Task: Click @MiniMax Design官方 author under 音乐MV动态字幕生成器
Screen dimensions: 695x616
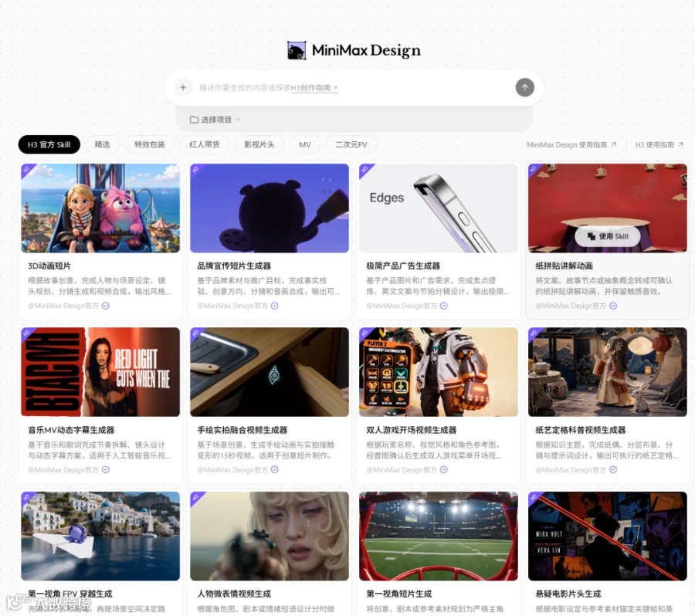Action: (x=63, y=470)
